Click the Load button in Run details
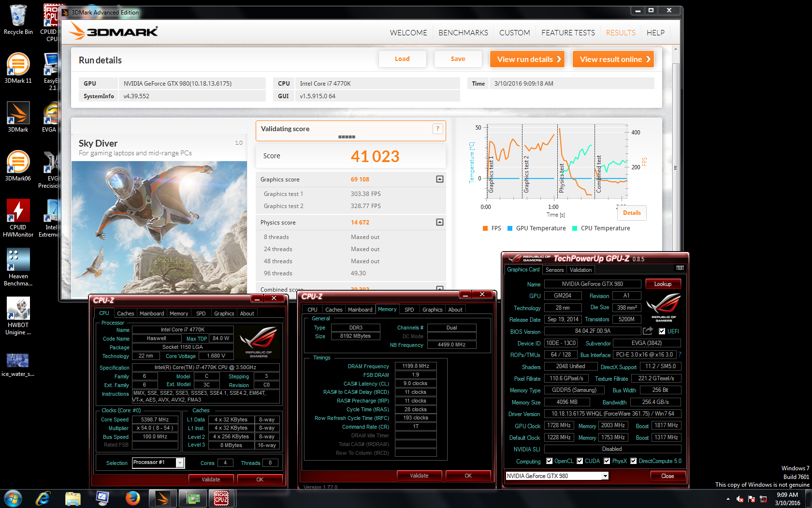This screenshot has width=812, height=508. [402, 59]
